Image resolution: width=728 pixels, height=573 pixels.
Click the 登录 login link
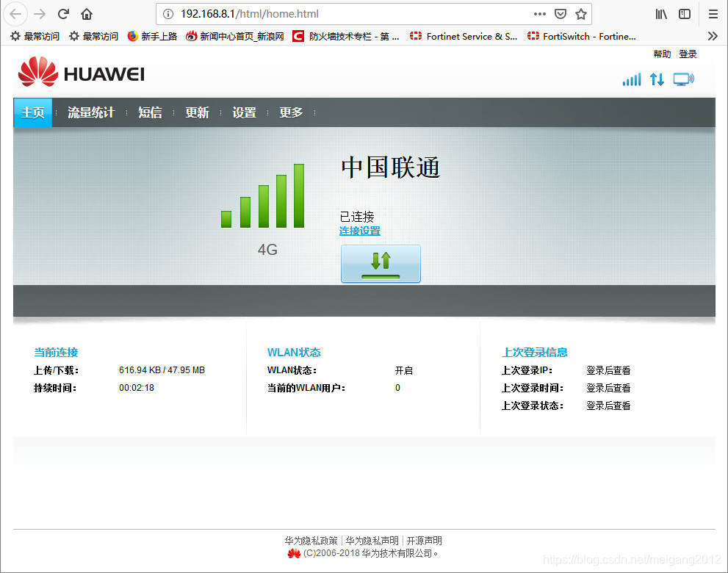688,54
